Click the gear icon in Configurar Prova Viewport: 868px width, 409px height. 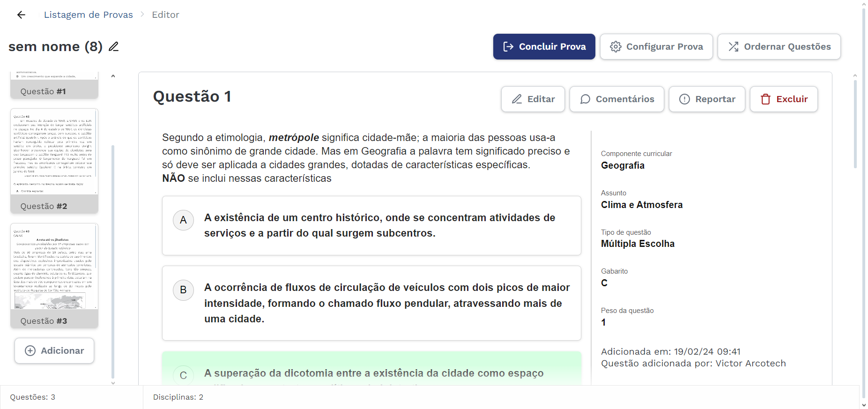[x=616, y=46]
